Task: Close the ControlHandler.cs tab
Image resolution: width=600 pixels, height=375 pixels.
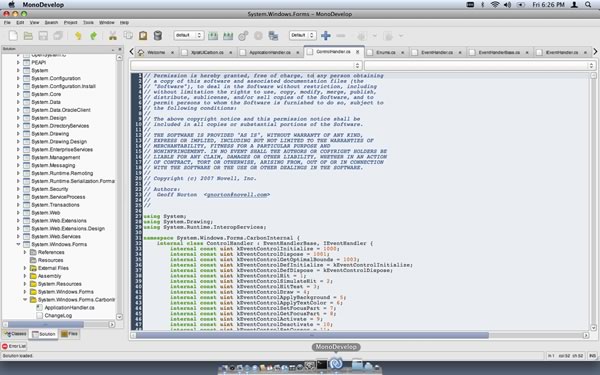Action: point(357,52)
